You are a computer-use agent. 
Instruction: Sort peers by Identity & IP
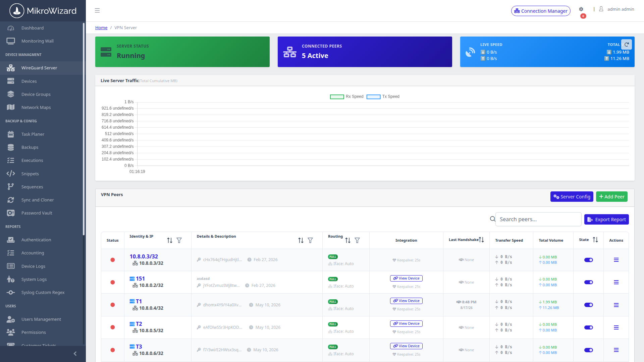click(170, 240)
